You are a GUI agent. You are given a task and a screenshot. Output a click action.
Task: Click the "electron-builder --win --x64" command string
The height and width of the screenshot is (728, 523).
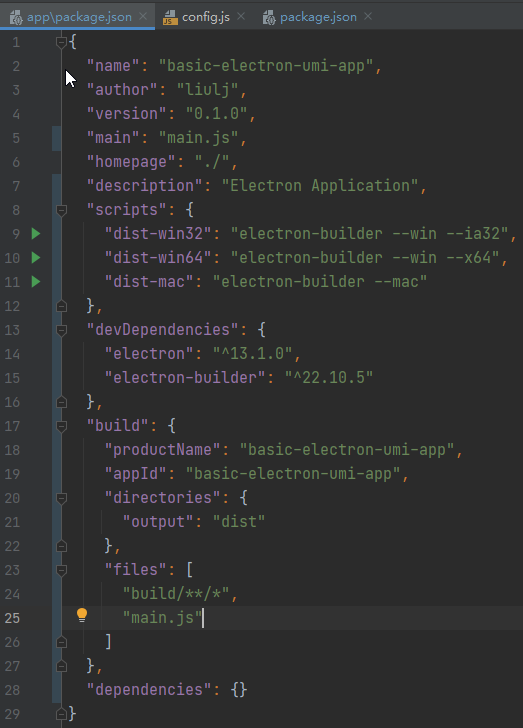(x=365, y=258)
